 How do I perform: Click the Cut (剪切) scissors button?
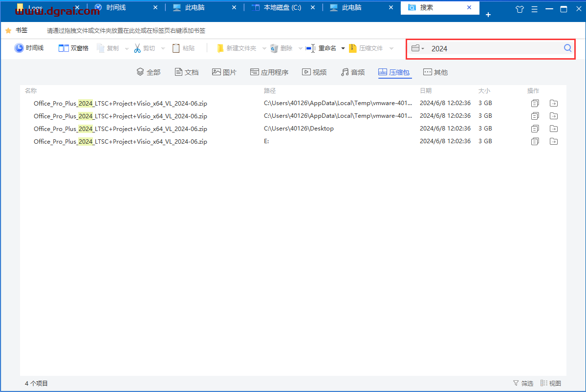coord(144,48)
